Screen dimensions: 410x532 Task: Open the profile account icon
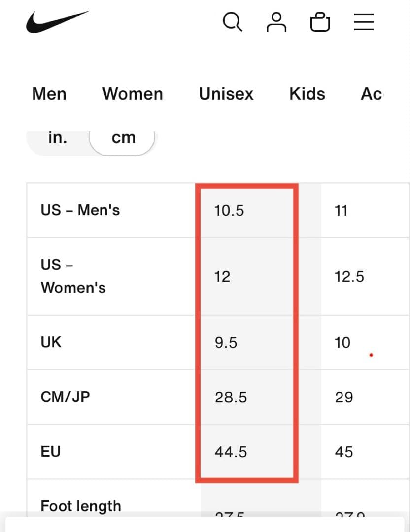tap(276, 22)
